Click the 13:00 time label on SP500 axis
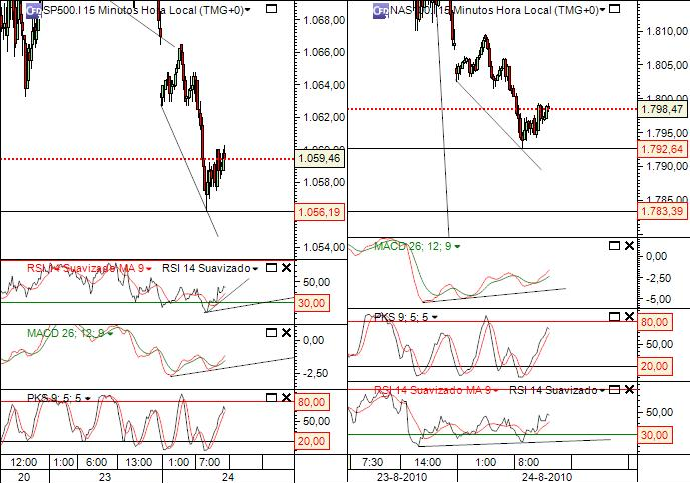The image size is (690, 485). [x=139, y=463]
